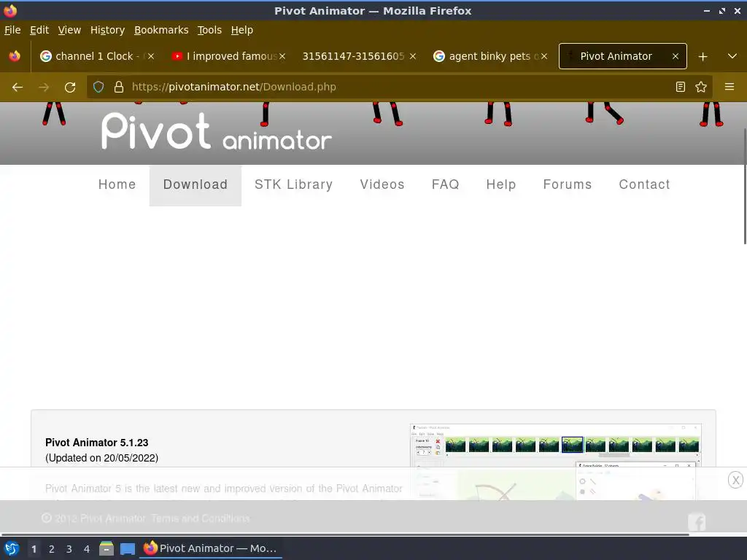The width and height of the screenshot is (747, 560).
Task: Open the File menu
Action: (x=12, y=30)
